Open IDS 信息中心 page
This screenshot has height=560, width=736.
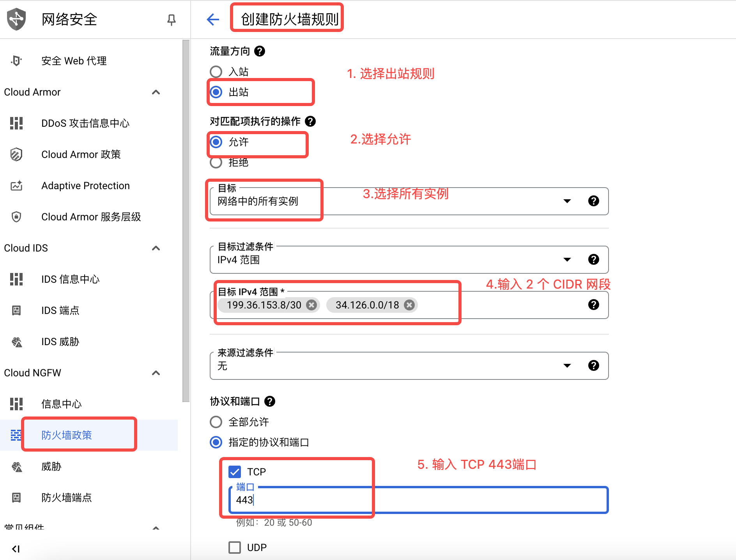point(89,279)
